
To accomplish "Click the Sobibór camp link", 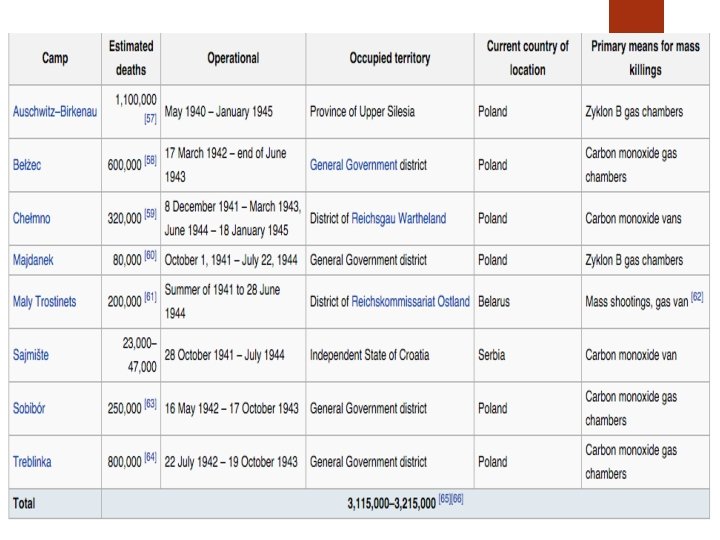I will [31, 408].
